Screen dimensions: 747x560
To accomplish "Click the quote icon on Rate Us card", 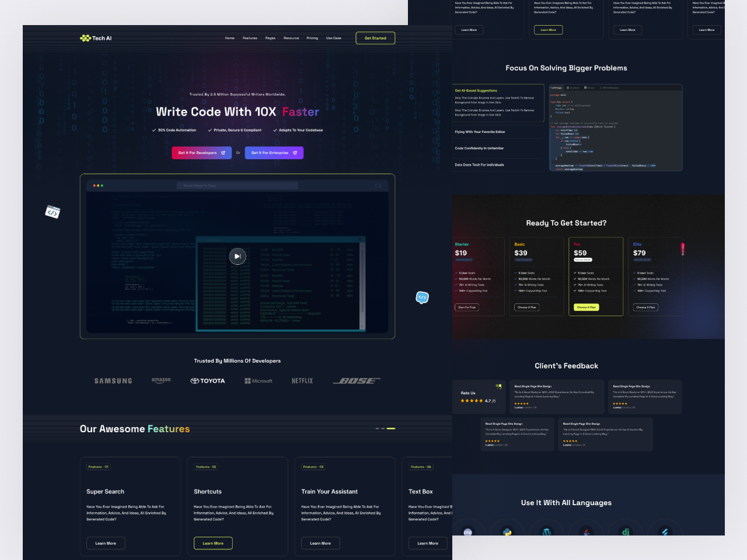I will point(498,386).
